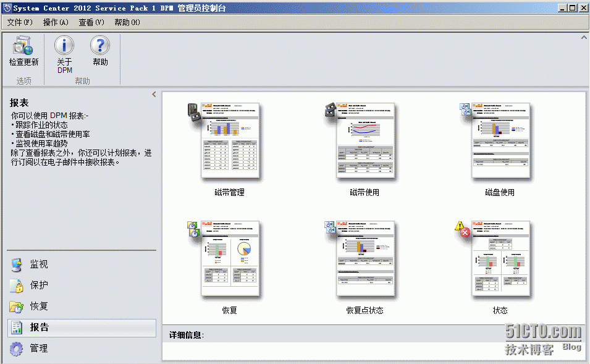
Task: Select the 状态 report thumbnail
Action: coord(501,258)
